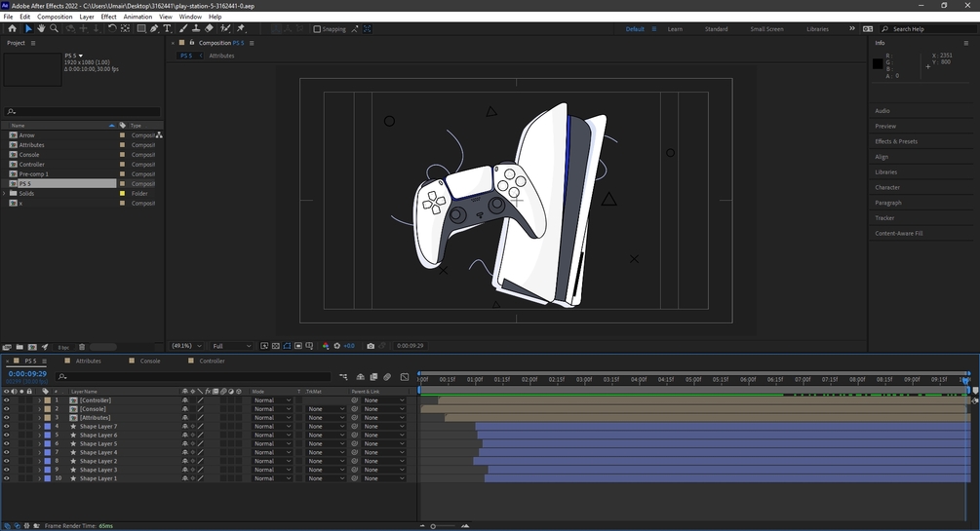Open blending Mode dropdown for Console layer
This screenshot has width=980, height=531.
pos(271,409)
